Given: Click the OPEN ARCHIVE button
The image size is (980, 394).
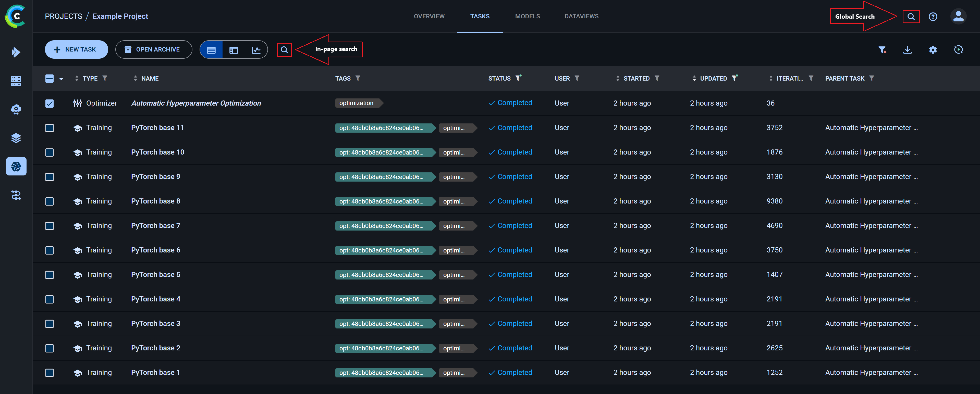Looking at the screenshot, I should [154, 49].
